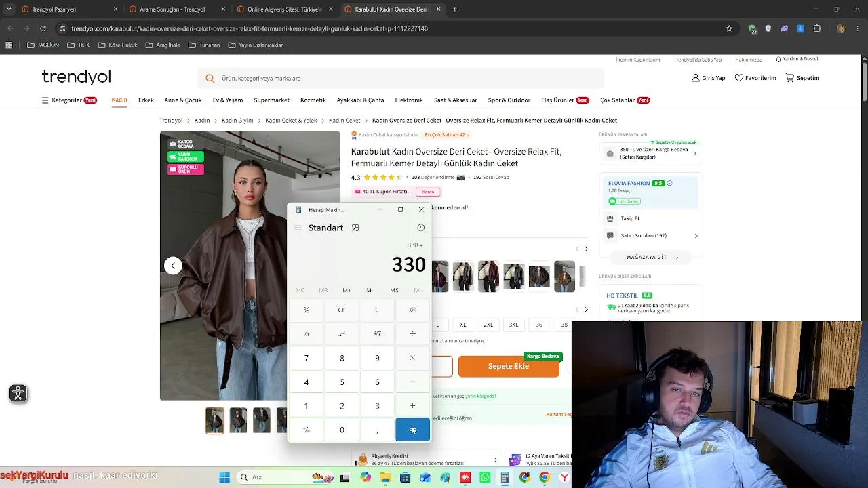The height and width of the screenshot is (488, 868).
Task: Bookmark this page with star icon
Action: tap(729, 28)
